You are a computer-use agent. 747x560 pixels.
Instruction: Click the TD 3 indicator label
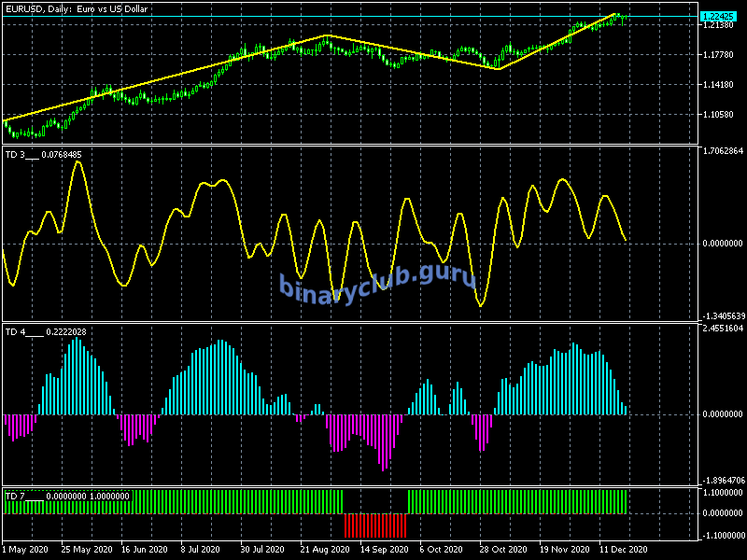click(43, 155)
